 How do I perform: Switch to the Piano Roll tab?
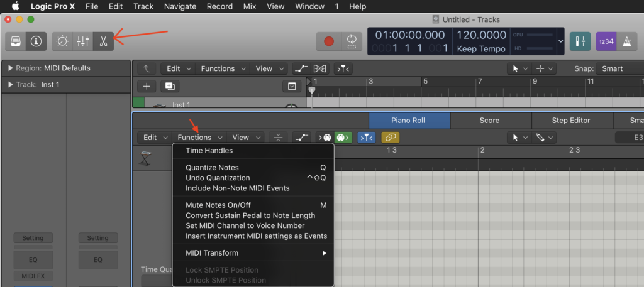tap(409, 121)
